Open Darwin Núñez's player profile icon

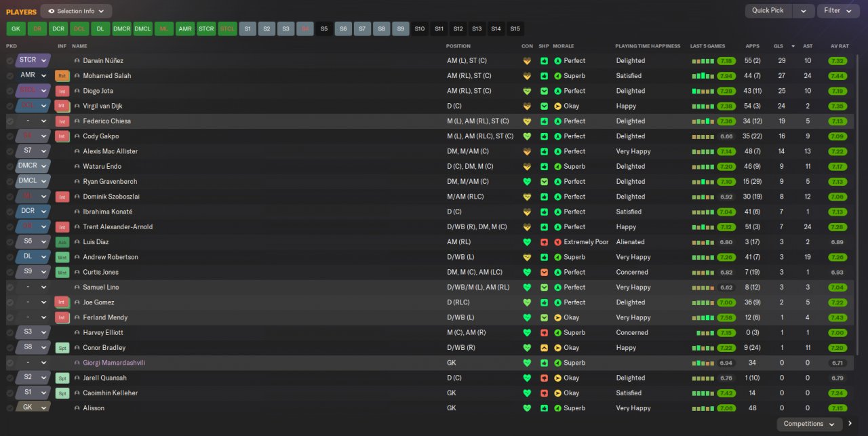coord(77,61)
